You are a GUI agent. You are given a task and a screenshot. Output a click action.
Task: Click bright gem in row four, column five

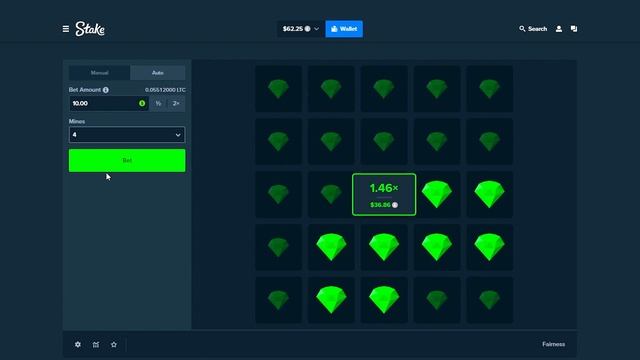(489, 247)
